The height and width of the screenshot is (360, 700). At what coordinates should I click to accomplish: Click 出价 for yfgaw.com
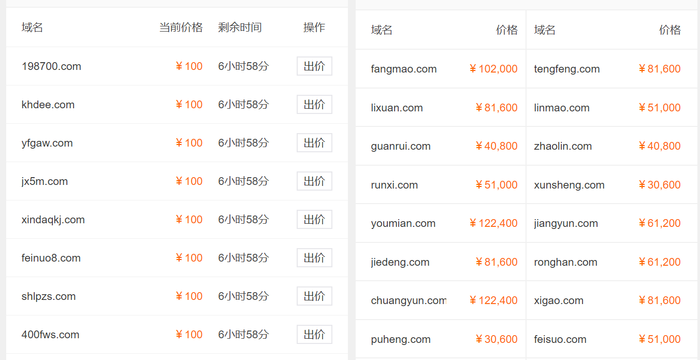(x=314, y=143)
